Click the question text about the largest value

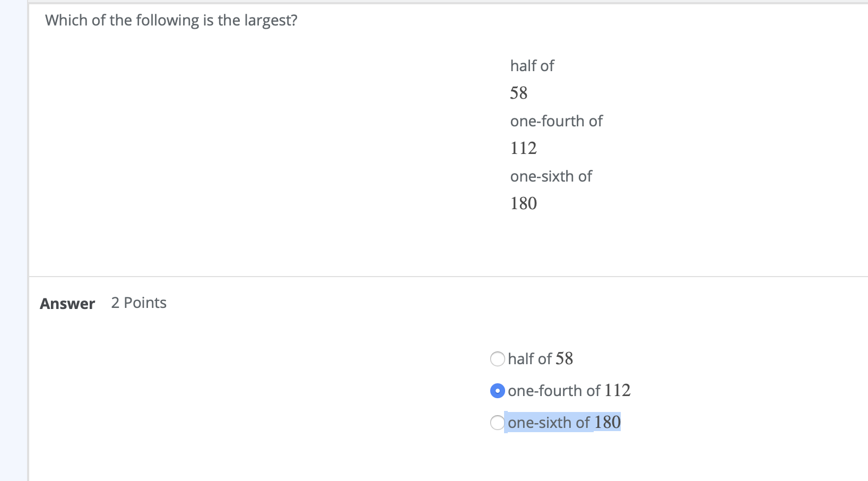click(170, 20)
